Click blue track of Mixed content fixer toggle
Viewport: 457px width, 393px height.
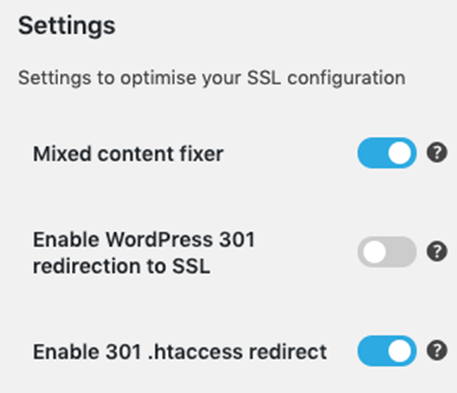372,153
